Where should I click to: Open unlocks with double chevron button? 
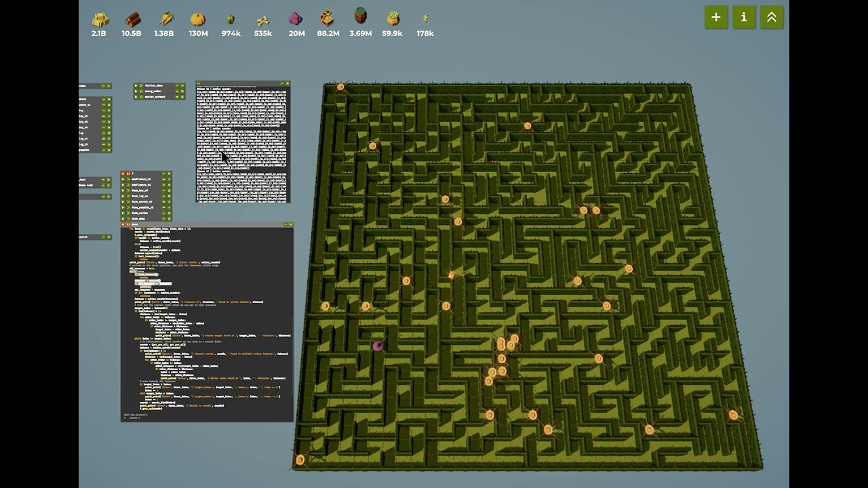pos(772,18)
